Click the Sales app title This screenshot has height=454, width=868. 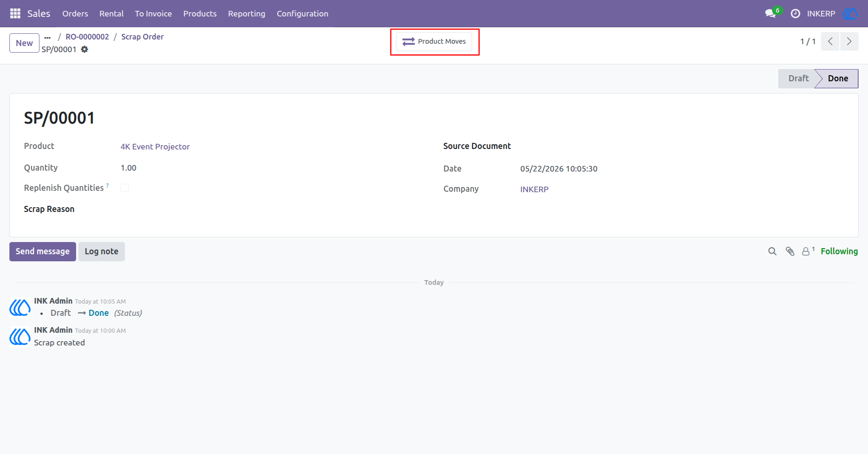tap(39, 14)
